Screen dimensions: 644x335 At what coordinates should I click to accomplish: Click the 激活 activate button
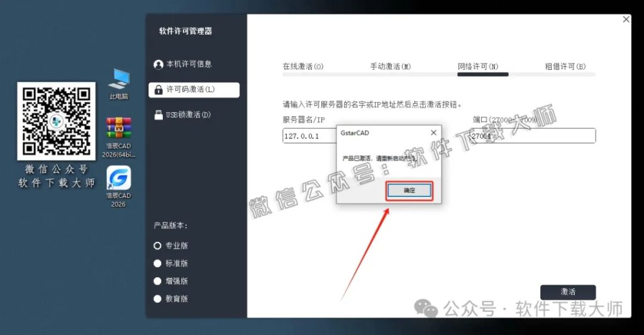(x=568, y=292)
